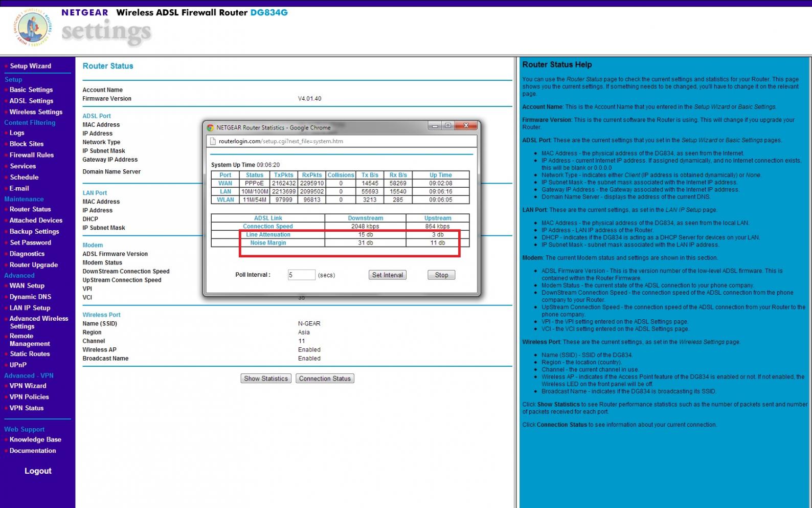Maximize the Router Statistics popup window
Screen dimensions: 812x508
(x=448, y=126)
